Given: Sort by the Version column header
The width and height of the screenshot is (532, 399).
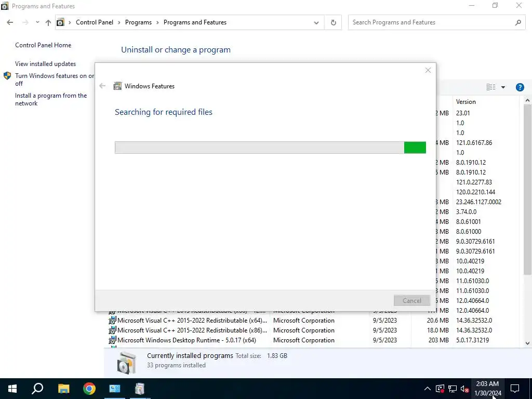Looking at the screenshot, I should (486, 102).
